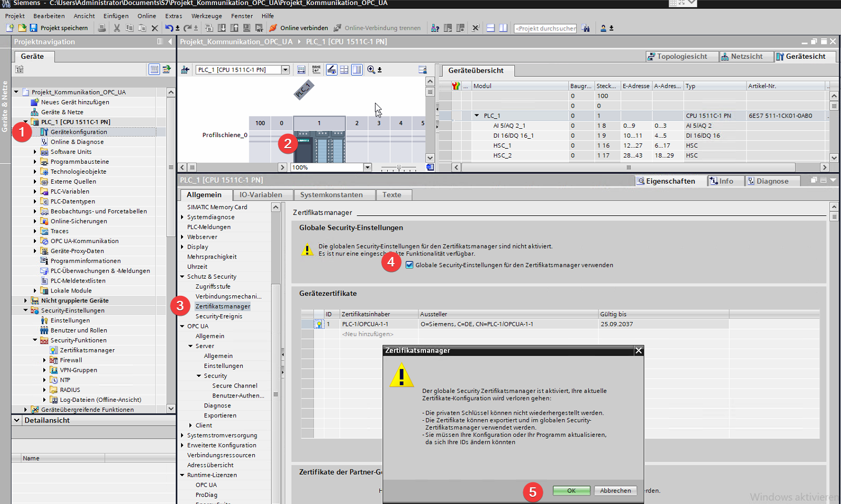Select Zugriffsstufe in properties navigation
This screenshot has height=504, width=841.
pos(213,286)
